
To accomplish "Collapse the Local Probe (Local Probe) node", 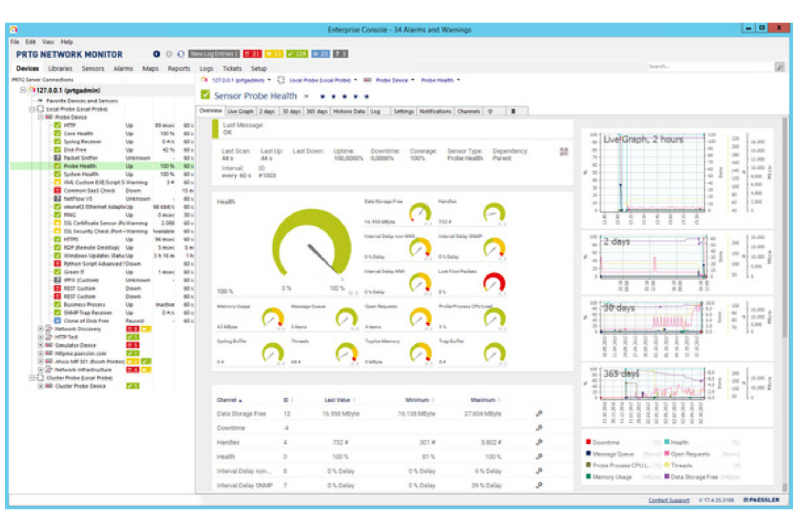I will pyautogui.click(x=32, y=108).
